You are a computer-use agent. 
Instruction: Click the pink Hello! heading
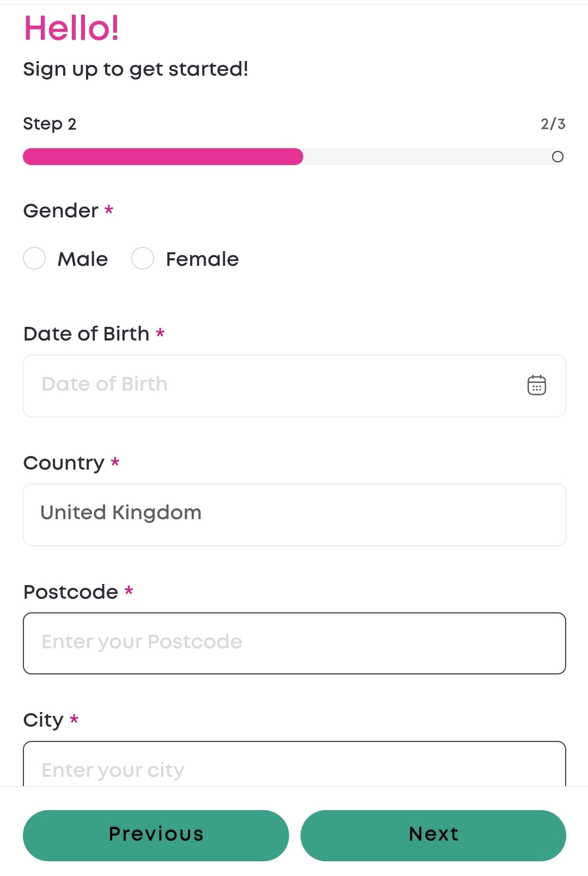click(71, 28)
